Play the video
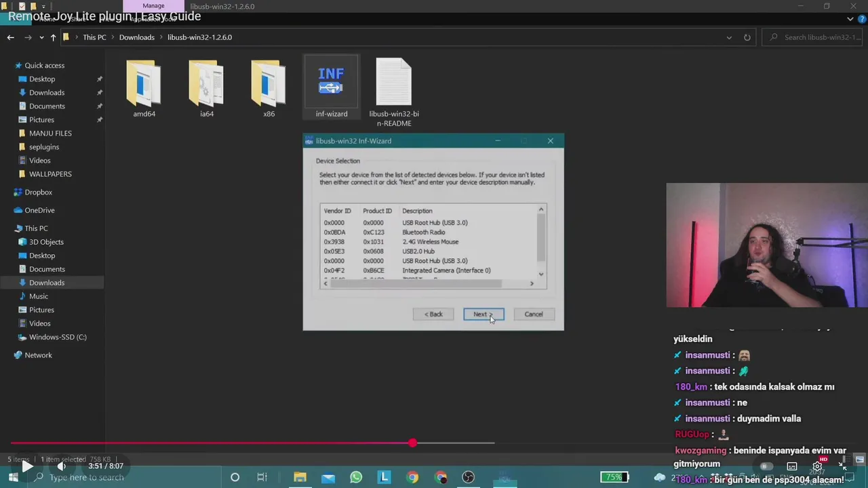Image resolution: width=868 pixels, height=488 pixels. pyautogui.click(x=27, y=466)
